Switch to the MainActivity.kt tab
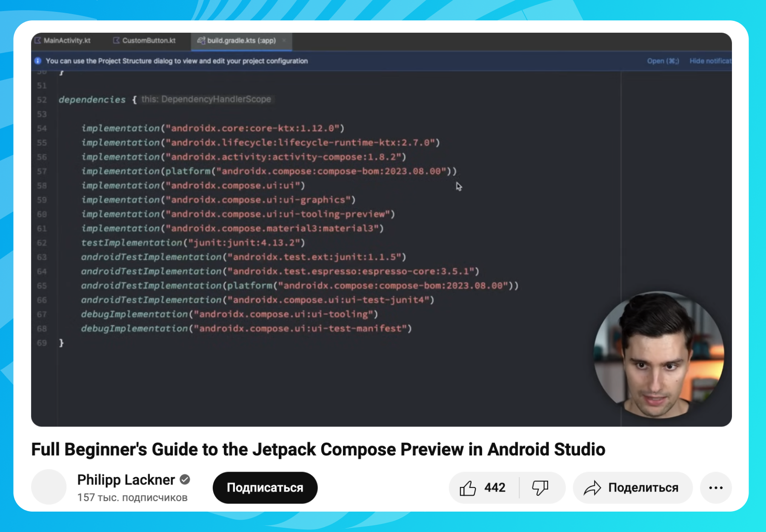Screen dimensions: 766x532 tap(63, 40)
